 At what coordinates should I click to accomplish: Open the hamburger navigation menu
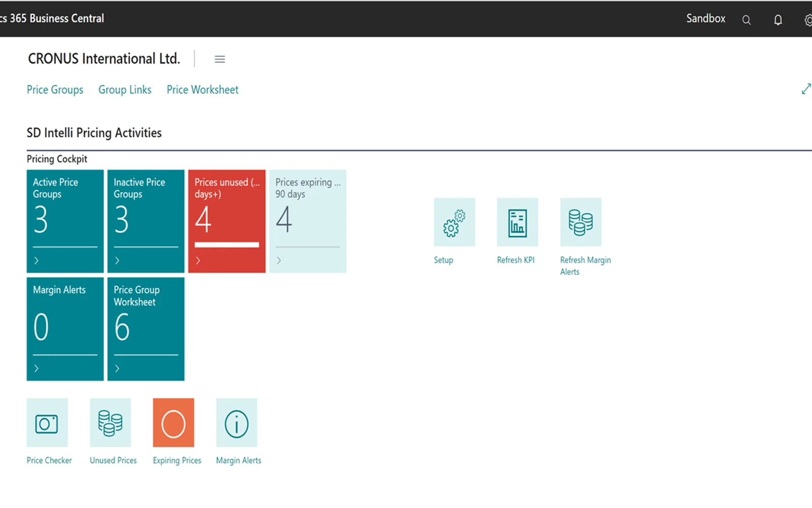[220, 59]
